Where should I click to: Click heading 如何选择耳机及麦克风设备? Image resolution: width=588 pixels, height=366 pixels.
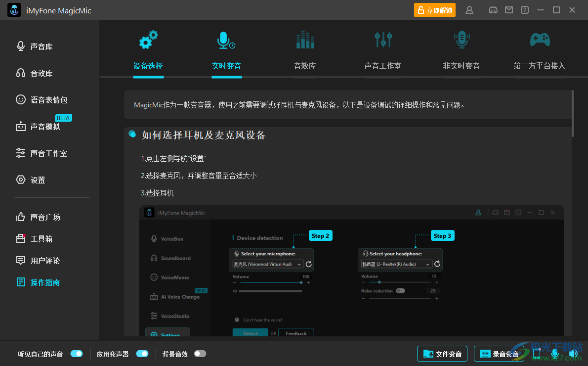click(204, 135)
